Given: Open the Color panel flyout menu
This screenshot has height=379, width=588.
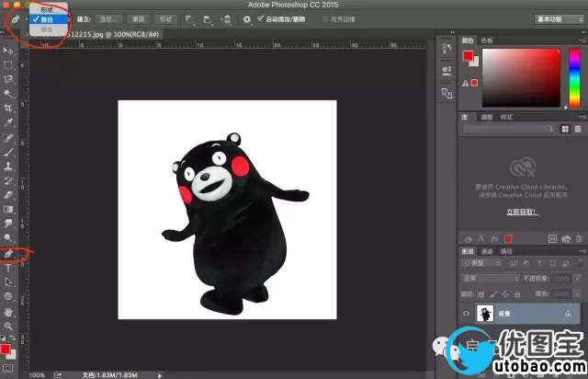Looking at the screenshot, I should [x=582, y=40].
